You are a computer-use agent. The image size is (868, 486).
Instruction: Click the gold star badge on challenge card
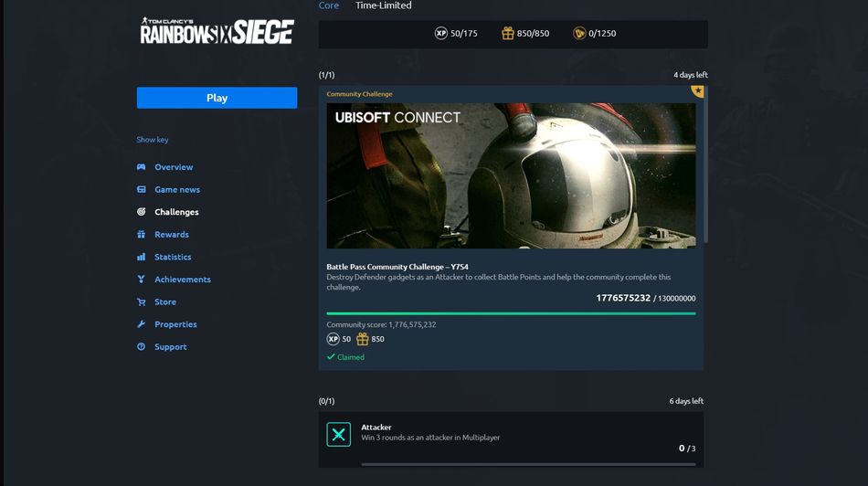coord(697,90)
